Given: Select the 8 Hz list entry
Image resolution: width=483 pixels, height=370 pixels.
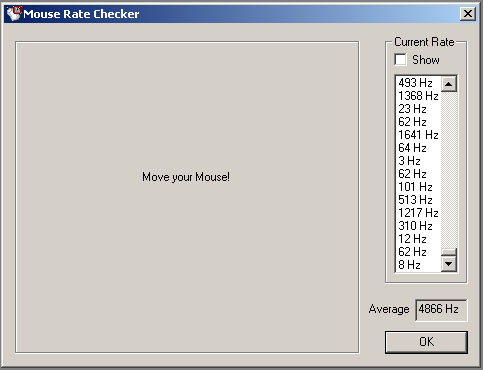Looking at the screenshot, I should [419, 265].
